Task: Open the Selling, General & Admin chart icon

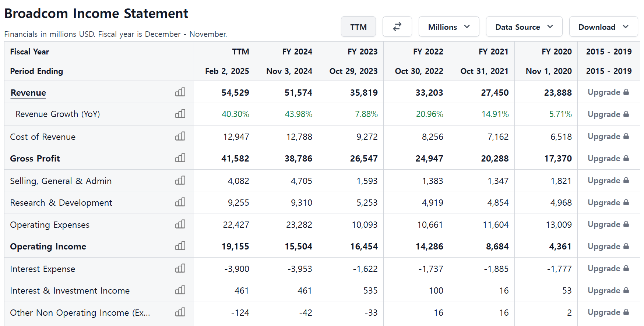Action: (x=180, y=180)
